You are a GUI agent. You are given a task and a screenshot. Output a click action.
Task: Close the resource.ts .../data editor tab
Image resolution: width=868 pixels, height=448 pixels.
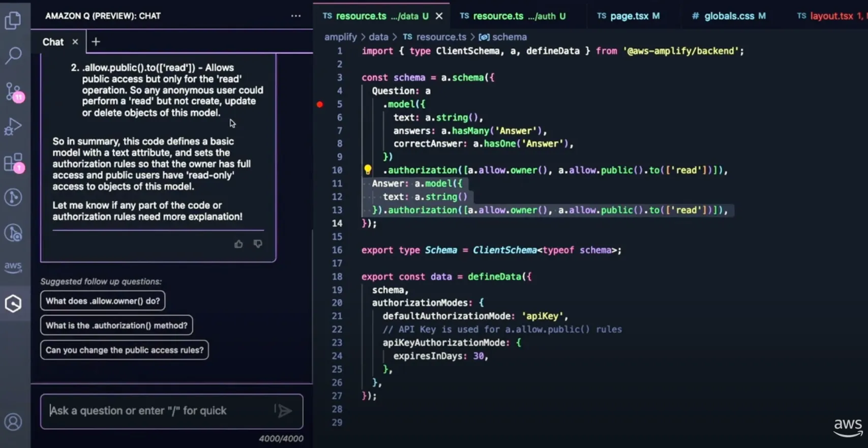click(x=439, y=16)
